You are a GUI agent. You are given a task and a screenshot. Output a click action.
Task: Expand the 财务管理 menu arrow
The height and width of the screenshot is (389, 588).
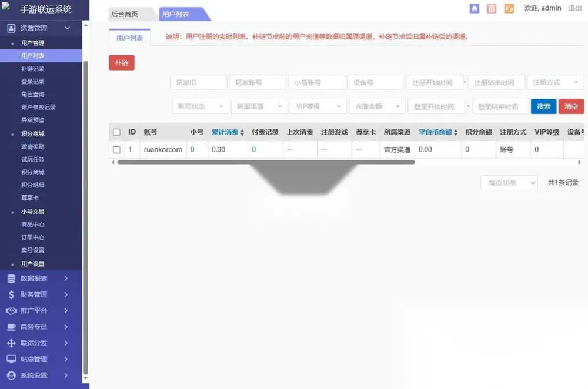click(66, 294)
